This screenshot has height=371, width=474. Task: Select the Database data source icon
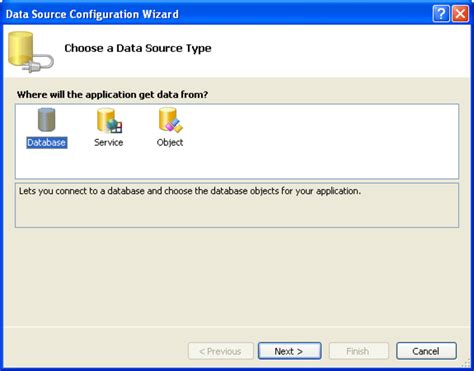coord(46,120)
